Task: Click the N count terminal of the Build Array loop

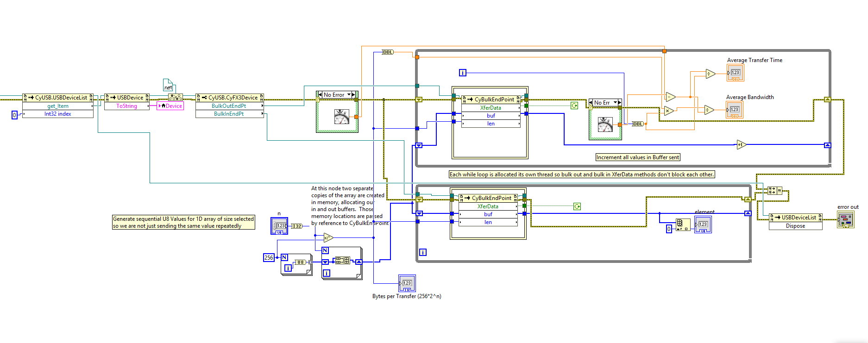Action: 325,250
